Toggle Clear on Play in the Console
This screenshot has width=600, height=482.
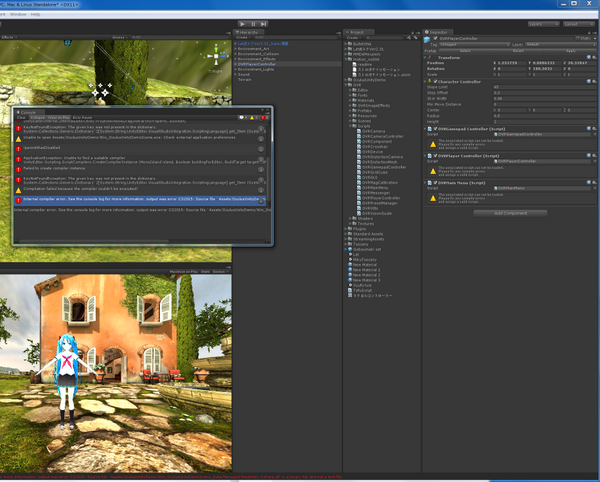(x=59, y=117)
